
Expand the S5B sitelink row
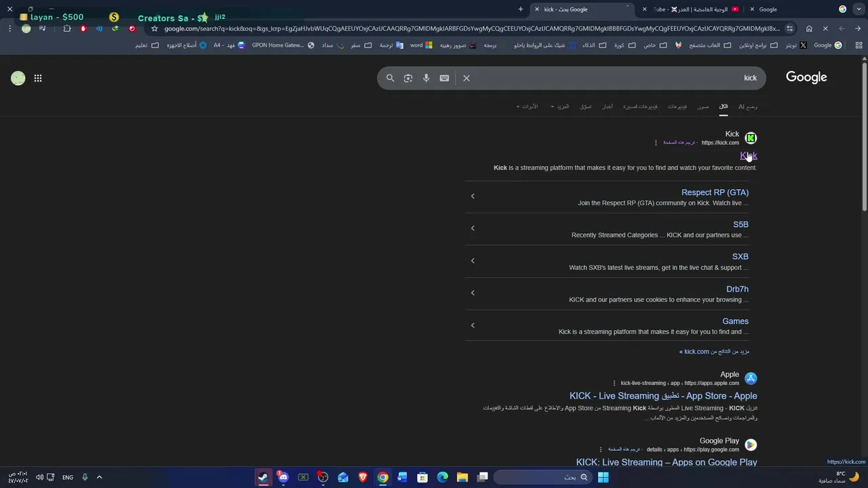pos(473,228)
